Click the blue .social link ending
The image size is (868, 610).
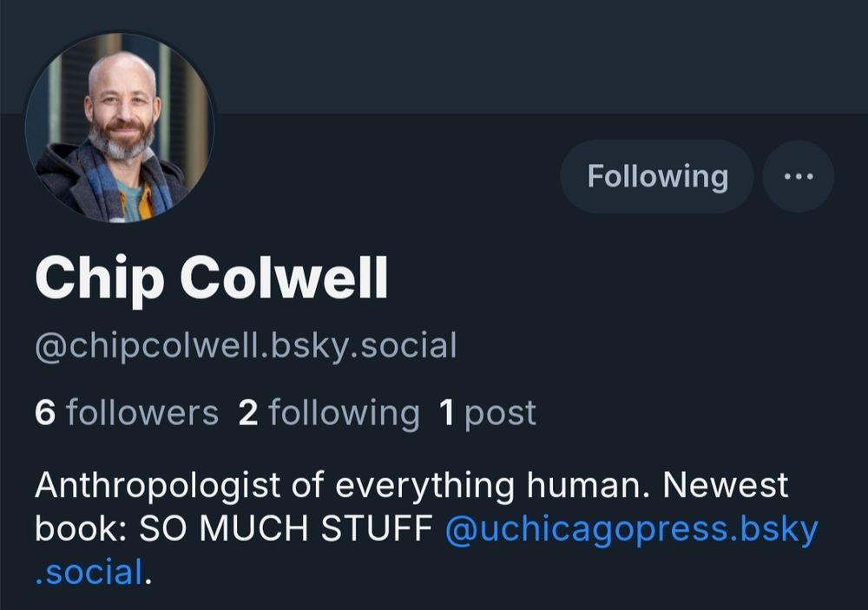(x=89, y=573)
